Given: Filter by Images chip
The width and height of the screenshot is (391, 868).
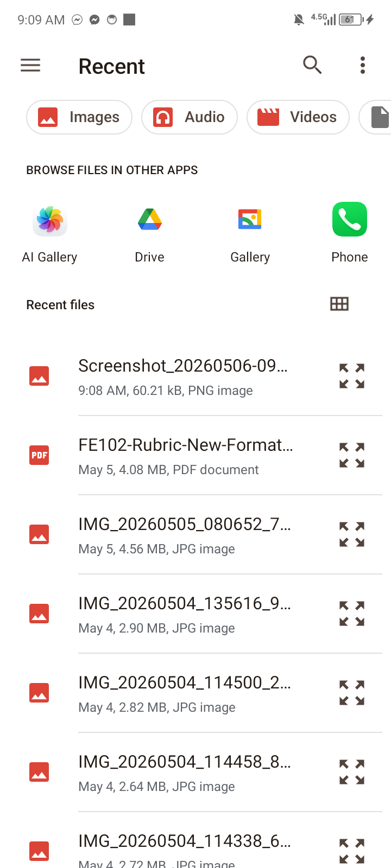Looking at the screenshot, I should click(79, 117).
